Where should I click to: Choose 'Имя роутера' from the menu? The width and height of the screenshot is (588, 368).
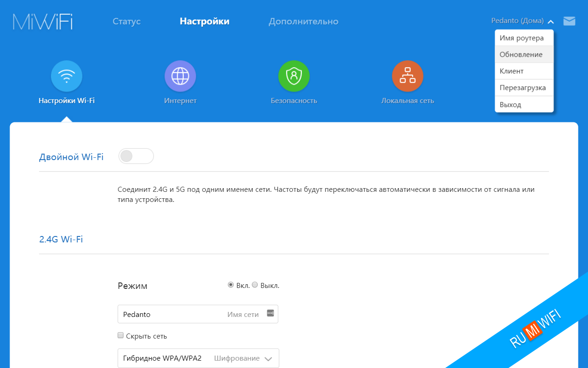[x=524, y=38]
